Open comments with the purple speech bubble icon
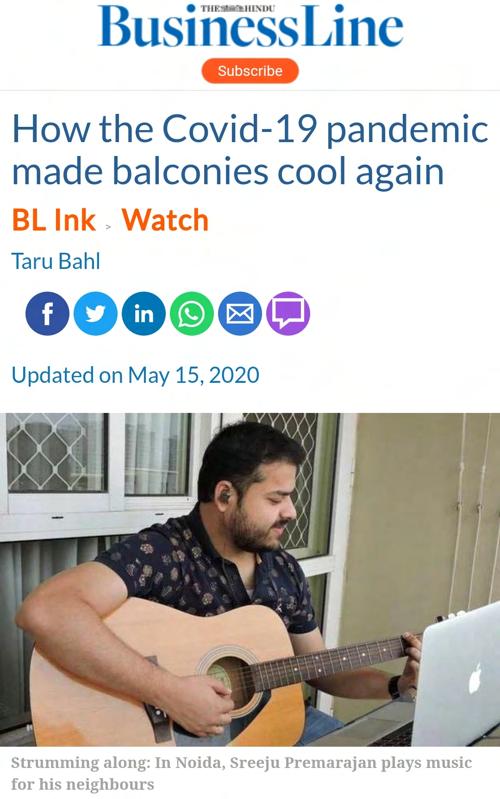The width and height of the screenshot is (500, 799). pos(288,313)
